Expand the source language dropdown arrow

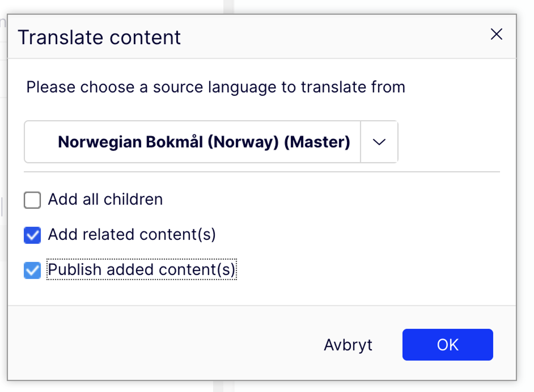click(x=379, y=142)
